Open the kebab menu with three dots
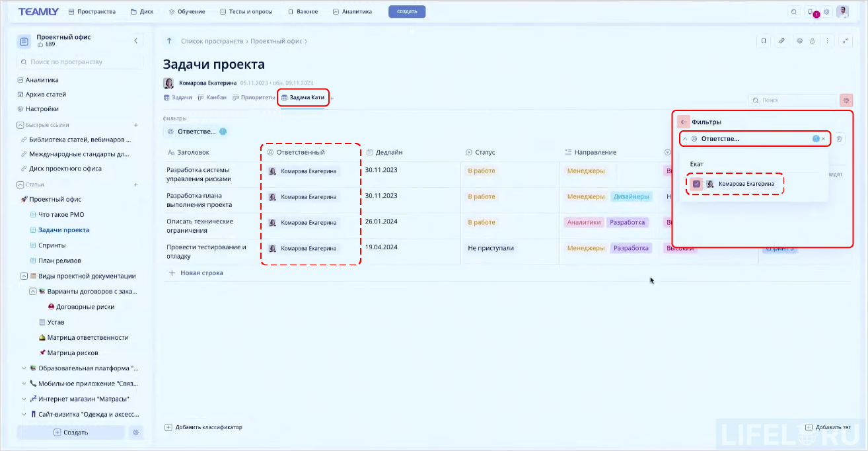 coord(828,41)
